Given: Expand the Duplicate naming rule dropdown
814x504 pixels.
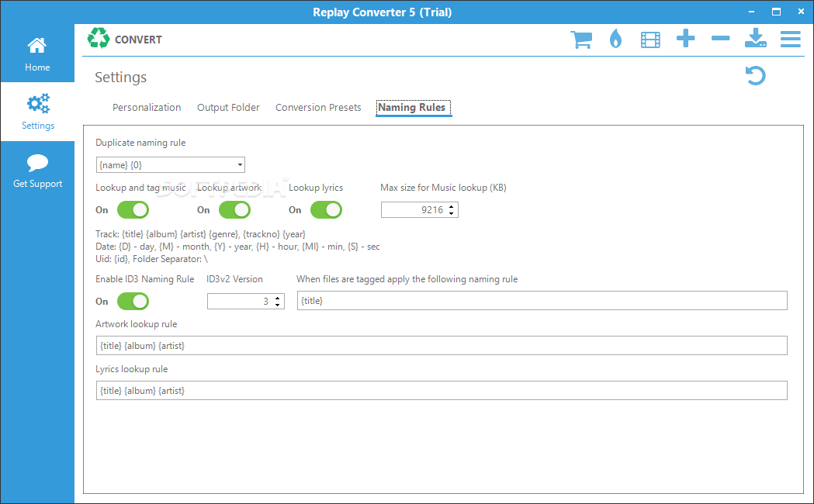Looking at the screenshot, I should coord(240,165).
